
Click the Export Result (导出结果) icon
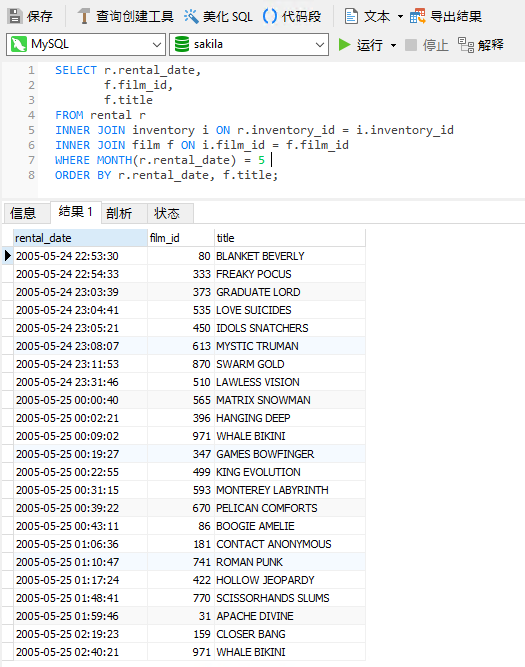pyautogui.click(x=417, y=16)
